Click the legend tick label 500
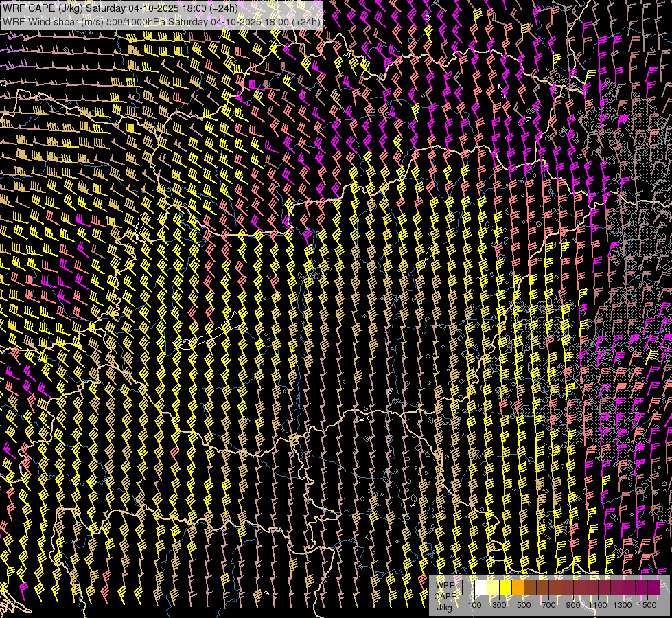 click(524, 605)
